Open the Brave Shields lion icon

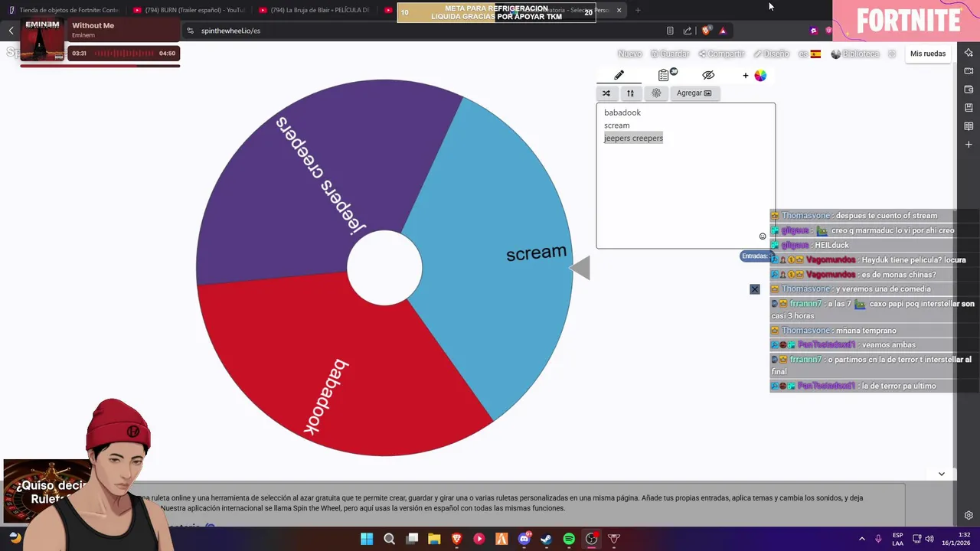tap(706, 31)
